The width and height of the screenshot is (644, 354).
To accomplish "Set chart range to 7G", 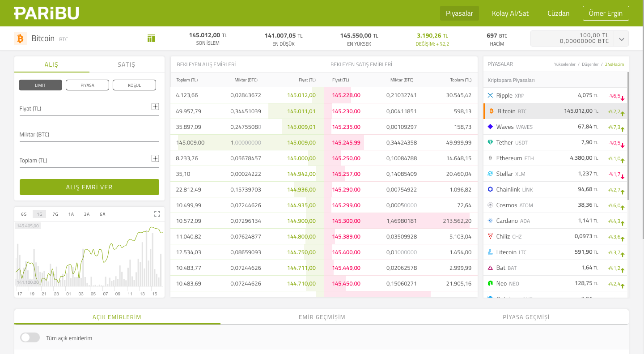I will [x=55, y=214].
